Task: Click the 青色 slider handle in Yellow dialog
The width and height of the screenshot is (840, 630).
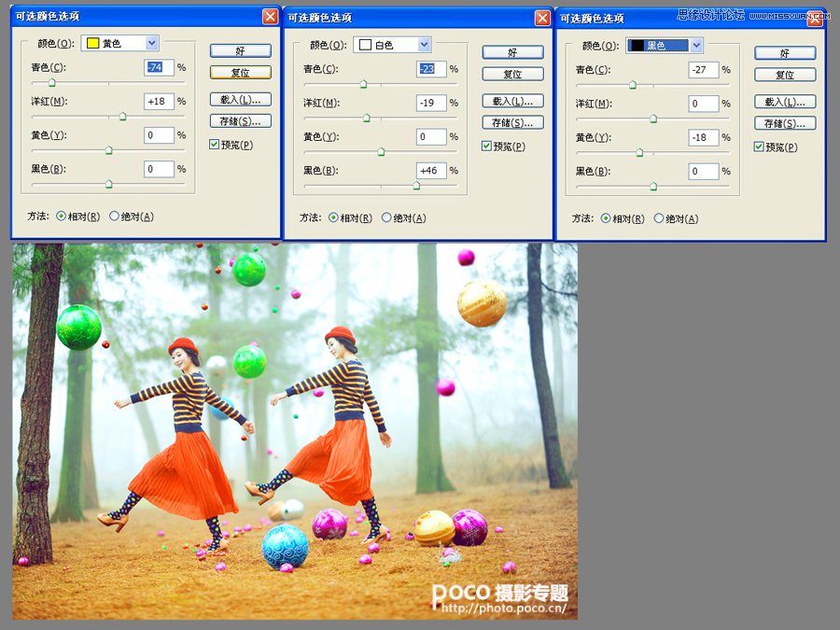Action: (x=50, y=81)
